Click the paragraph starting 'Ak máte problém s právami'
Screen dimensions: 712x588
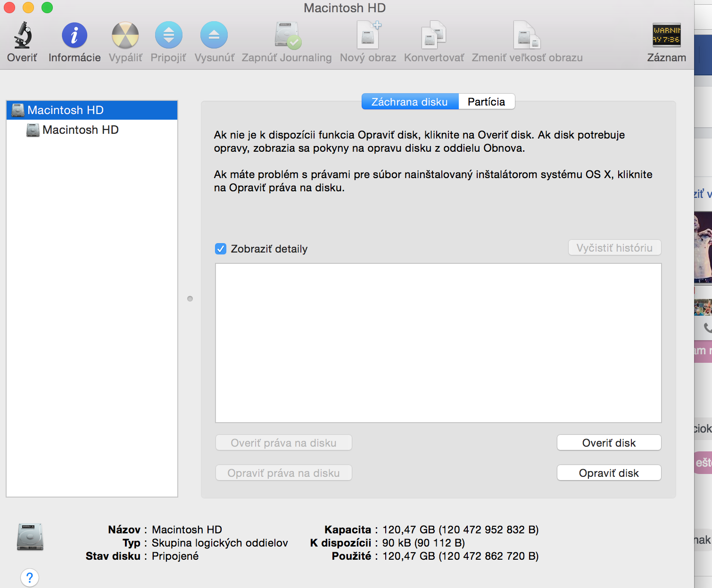[433, 181]
